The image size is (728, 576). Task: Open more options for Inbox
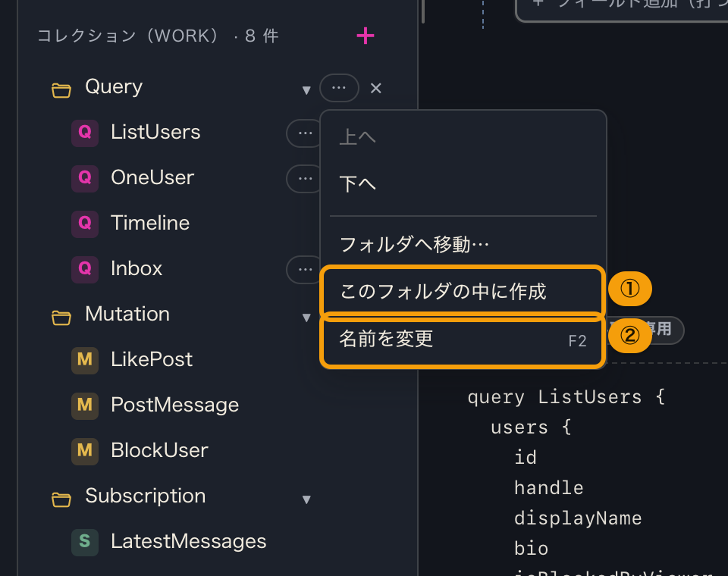click(x=303, y=270)
